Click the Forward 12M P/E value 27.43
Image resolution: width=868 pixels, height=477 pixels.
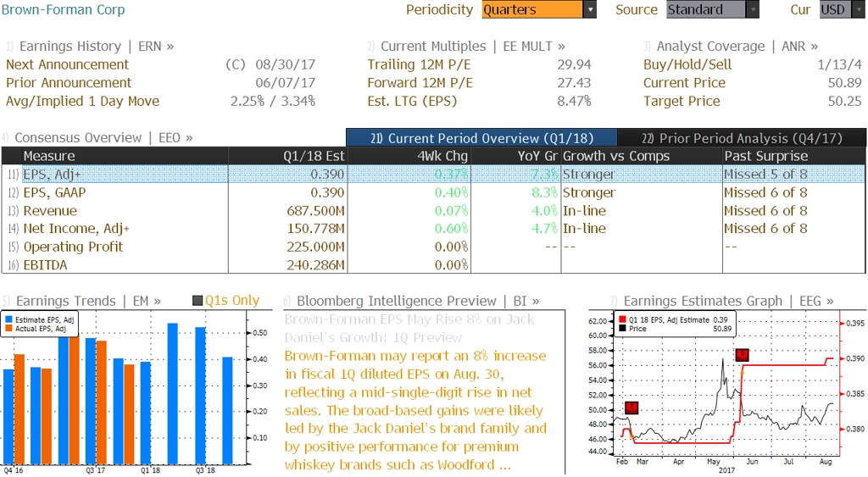click(574, 83)
